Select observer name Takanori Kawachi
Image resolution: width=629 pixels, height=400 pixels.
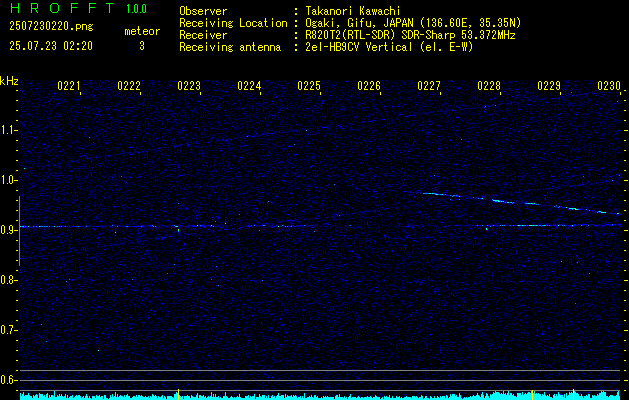tap(353, 11)
